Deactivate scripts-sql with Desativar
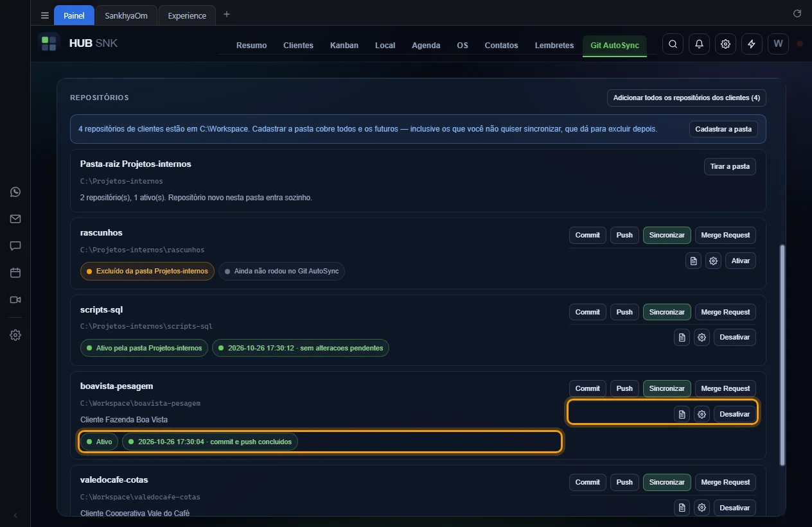This screenshot has width=812, height=527. tap(735, 337)
